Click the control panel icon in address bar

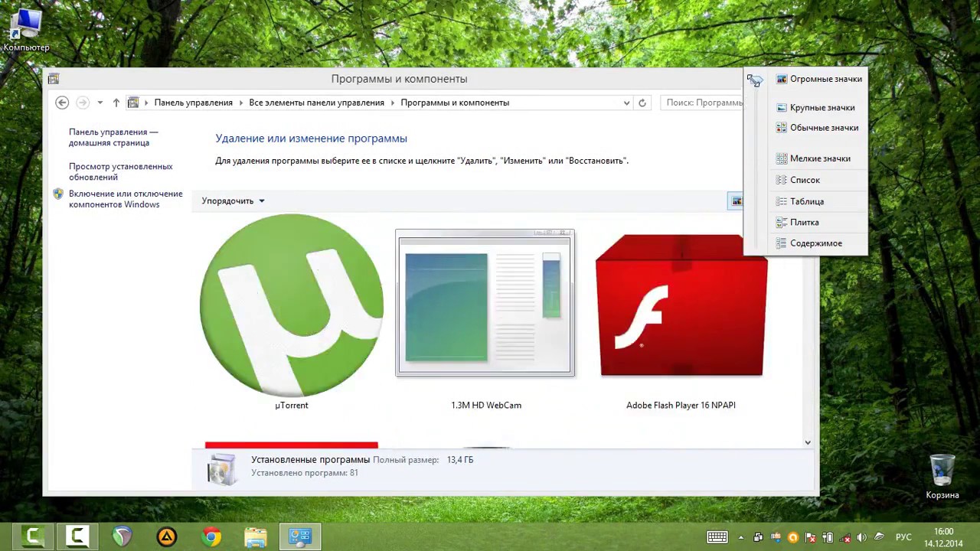click(x=133, y=103)
